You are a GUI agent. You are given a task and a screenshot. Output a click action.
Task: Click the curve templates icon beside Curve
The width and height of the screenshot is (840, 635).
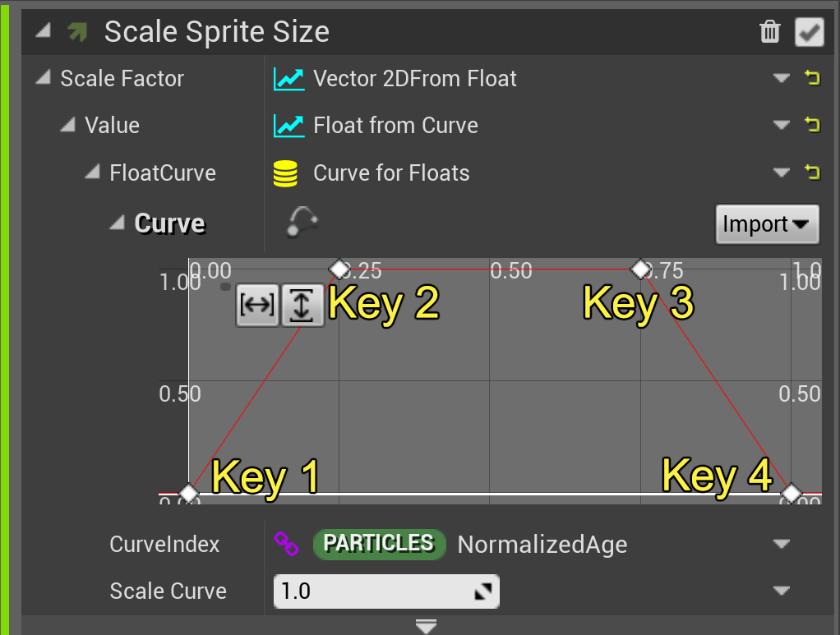click(x=302, y=222)
